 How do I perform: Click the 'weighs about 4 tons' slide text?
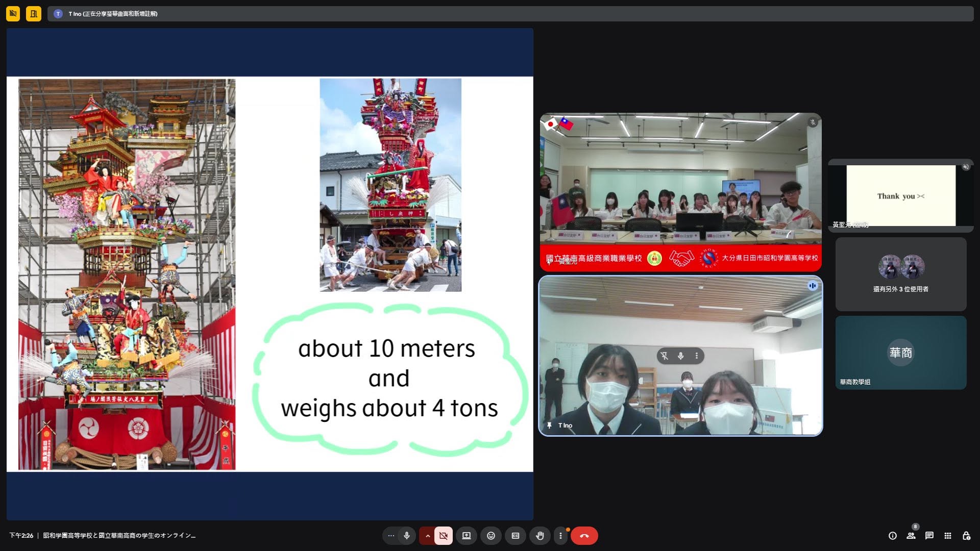click(389, 408)
